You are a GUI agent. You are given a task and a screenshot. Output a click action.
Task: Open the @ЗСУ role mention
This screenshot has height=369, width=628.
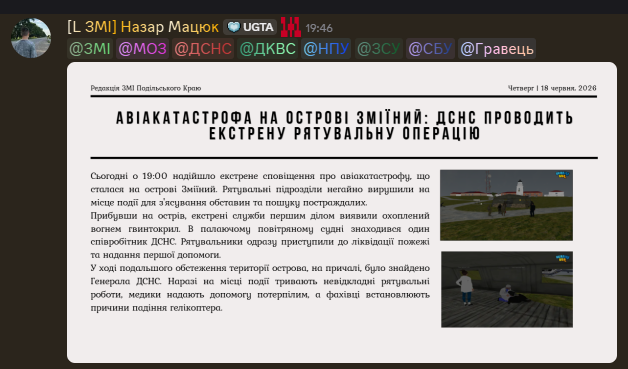378,49
